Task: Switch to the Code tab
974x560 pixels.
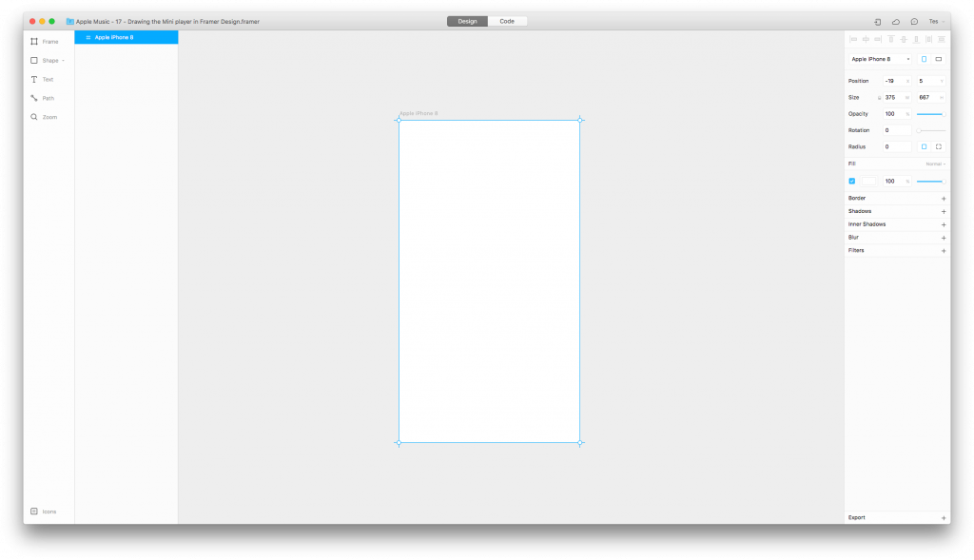Action: tap(507, 21)
